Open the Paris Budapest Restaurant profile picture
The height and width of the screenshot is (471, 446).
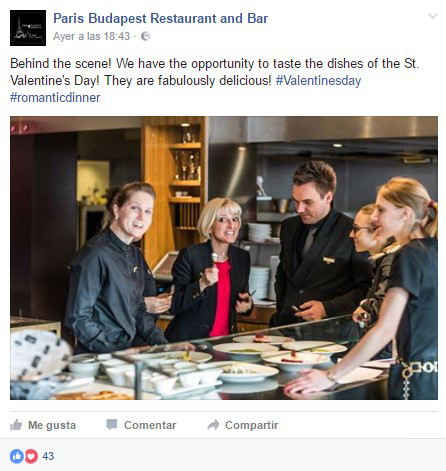coord(28,28)
